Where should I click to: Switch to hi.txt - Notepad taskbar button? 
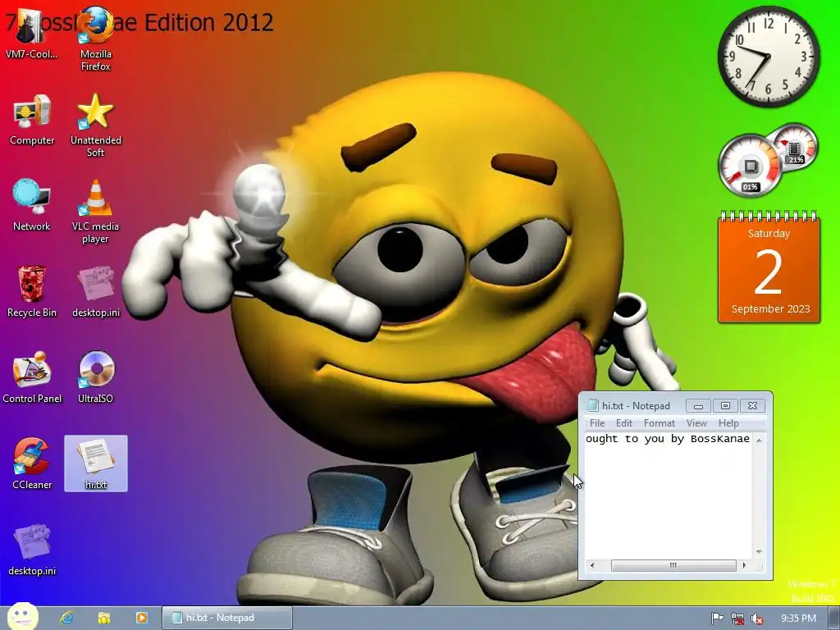pyautogui.click(x=227, y=618)
